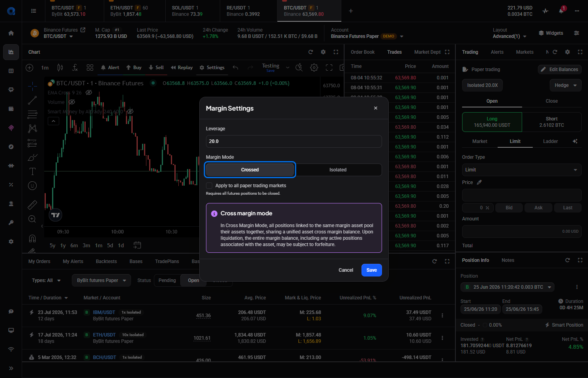Open Binance Futures external link icon
Screen dimensions: 588x378
coord(83,30)
